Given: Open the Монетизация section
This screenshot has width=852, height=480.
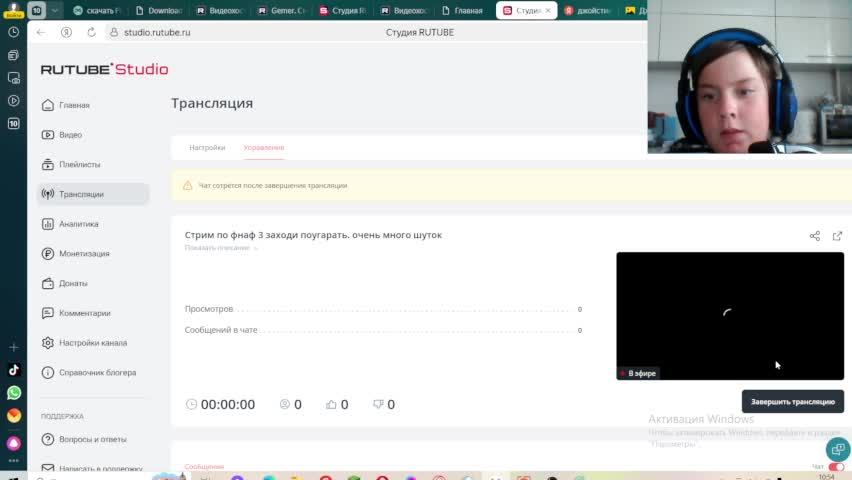Looking at the screenshot, I should click(75, 254).
